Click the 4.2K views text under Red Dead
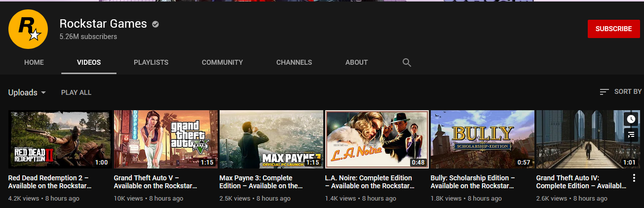This screenshot has height=208, width=644. tap(24, 199)
